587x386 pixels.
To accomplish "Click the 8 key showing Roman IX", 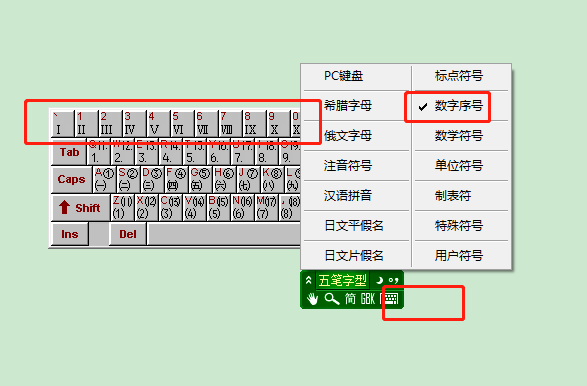I will tap(254, 124).
